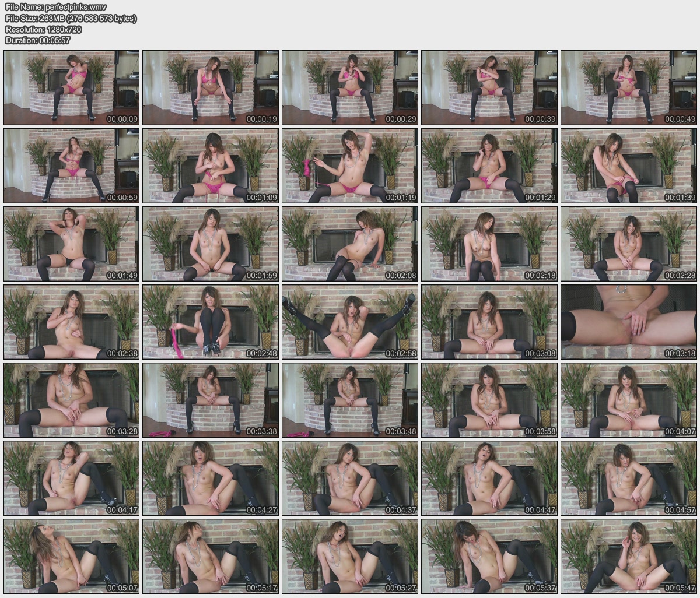
Task: Pick the thumbnail labeled 00:01:59
Action: pyautogui.click(x=211, y=244)
